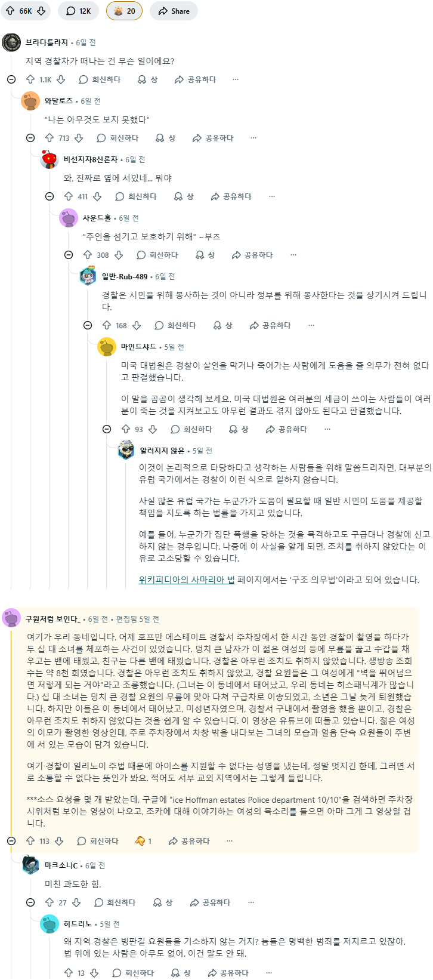
Task: Downvote the main post
Action: click(41, 11)
